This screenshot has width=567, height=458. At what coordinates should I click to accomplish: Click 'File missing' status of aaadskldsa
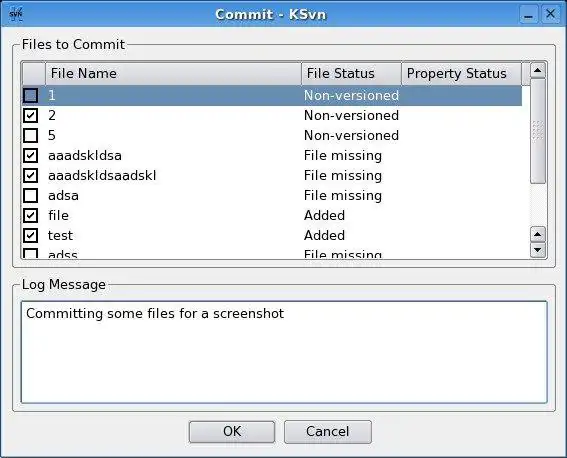click(x=343, y=155)
